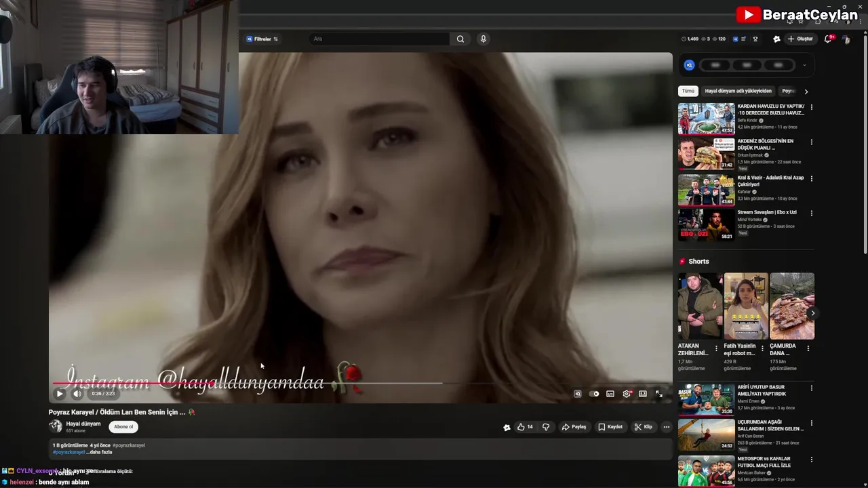Expand the vidIQ panel chevron
868x488 pixels.
(x=804, y=65)
